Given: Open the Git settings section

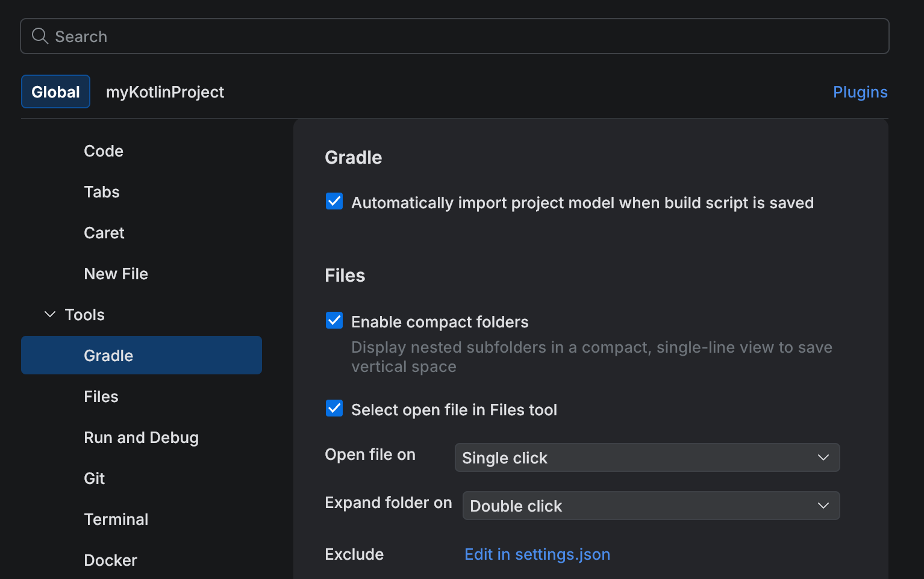Looking at the screenshot, I should 94,478.
